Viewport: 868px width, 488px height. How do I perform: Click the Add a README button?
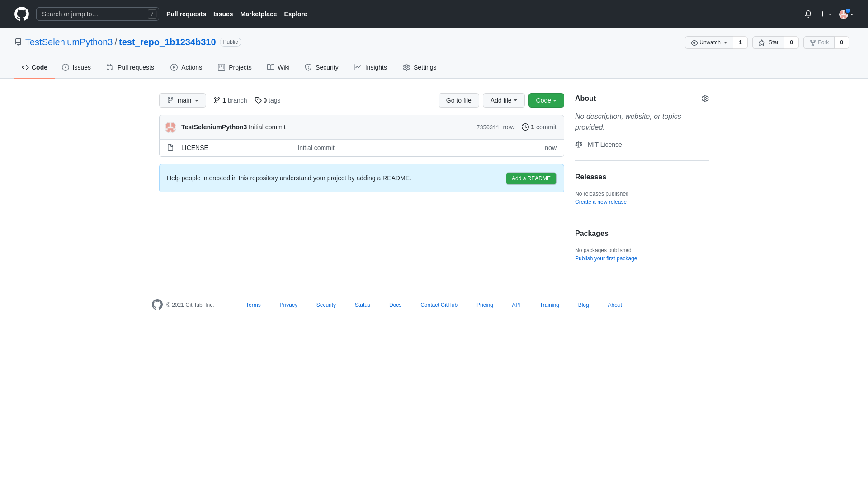pyautogui.click(x=531, y=178)
